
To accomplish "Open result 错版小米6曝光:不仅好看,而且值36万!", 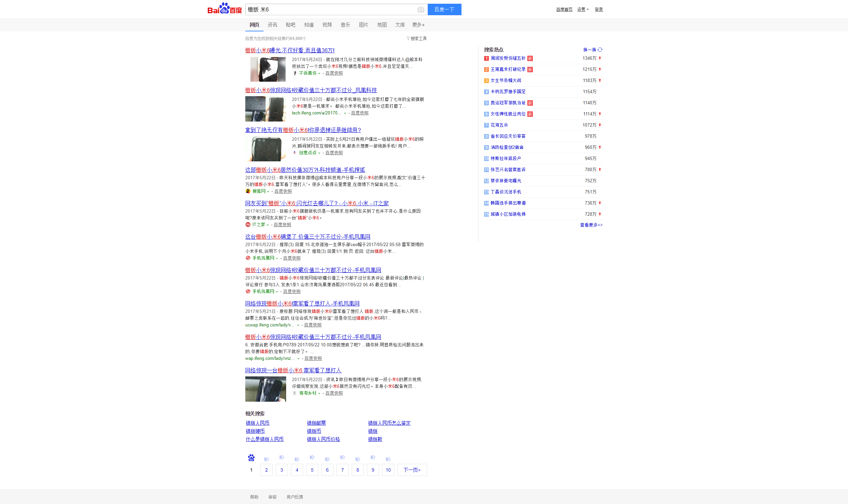I will tap(290, 50).
